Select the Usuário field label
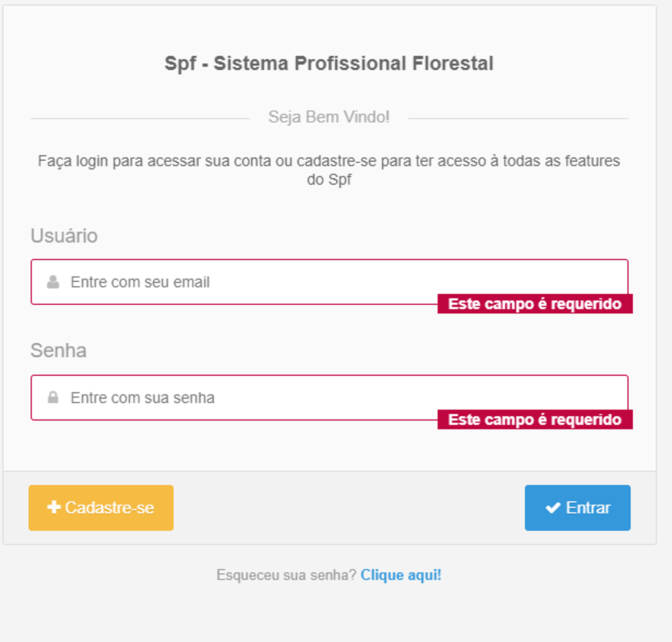 (x=64, y=235)
